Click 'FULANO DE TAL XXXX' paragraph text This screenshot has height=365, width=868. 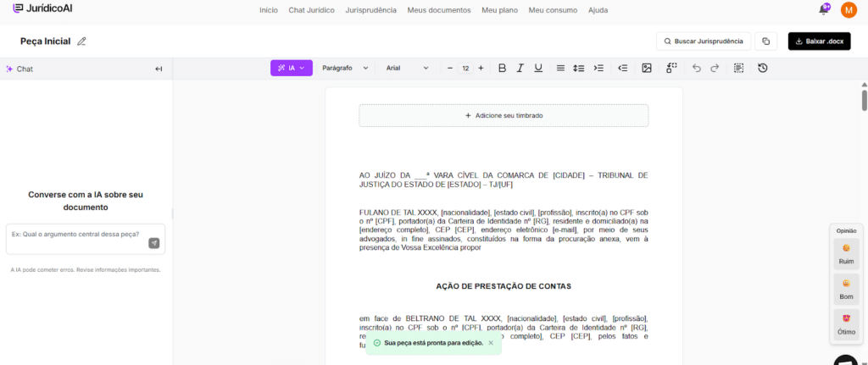pyautogui.click(x=504, y=230)
